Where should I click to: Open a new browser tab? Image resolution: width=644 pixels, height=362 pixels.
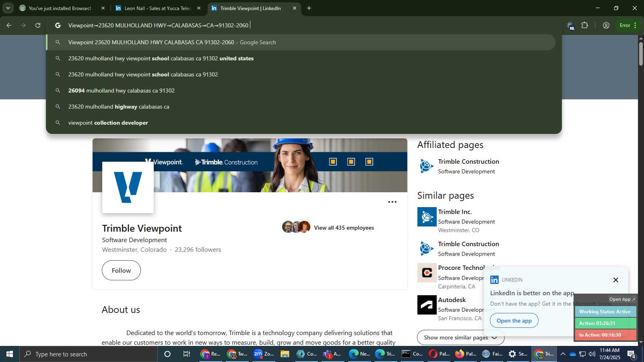point(309,8)
